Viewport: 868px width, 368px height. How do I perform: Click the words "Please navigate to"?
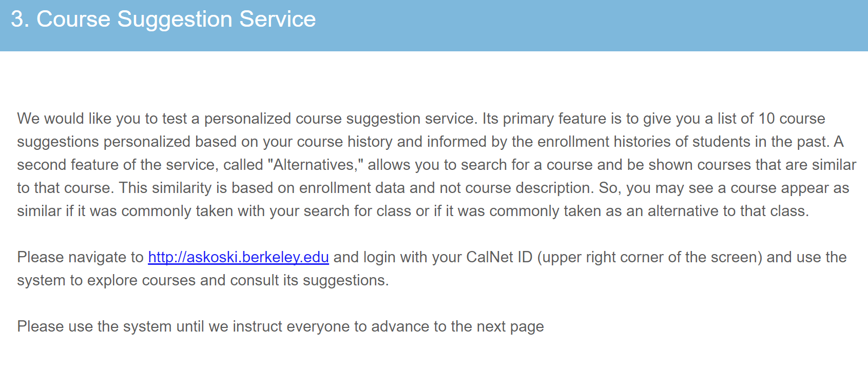(x=80, y=257)
